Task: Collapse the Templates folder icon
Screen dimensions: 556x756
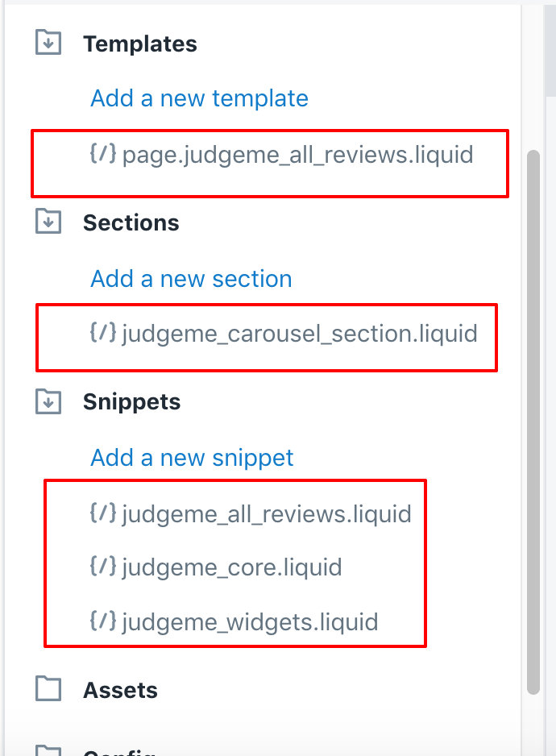Action: point(48,43)
